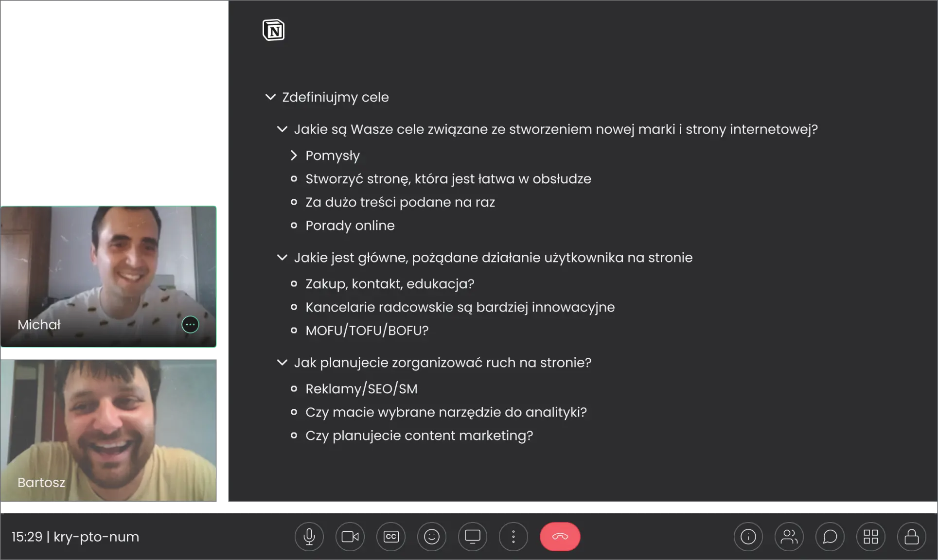Hang up the call
Viewport: 938px width, 560px height.
click(560, 537)
